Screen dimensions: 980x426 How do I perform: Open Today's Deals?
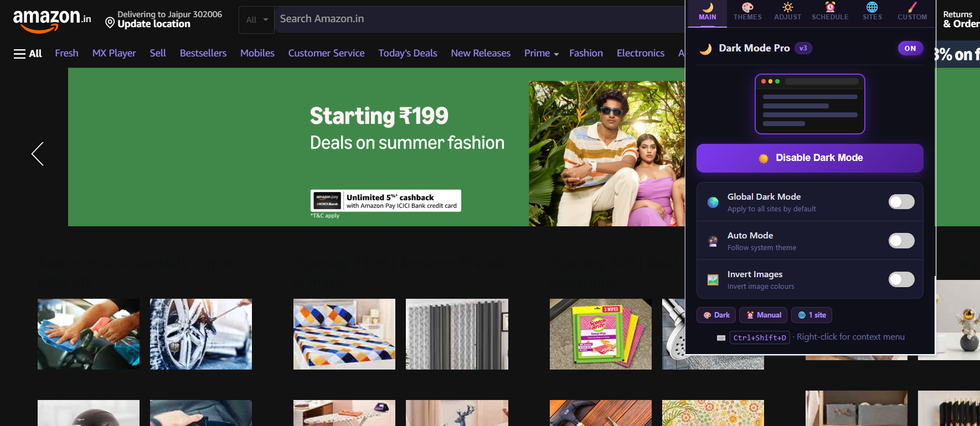point(408,53)
